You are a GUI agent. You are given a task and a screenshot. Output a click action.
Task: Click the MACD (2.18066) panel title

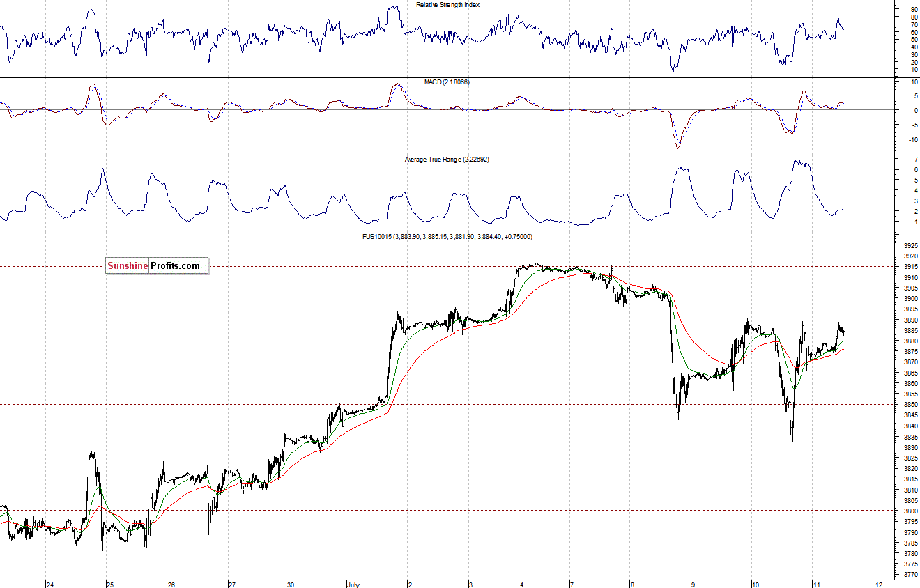tap(447, 82)
